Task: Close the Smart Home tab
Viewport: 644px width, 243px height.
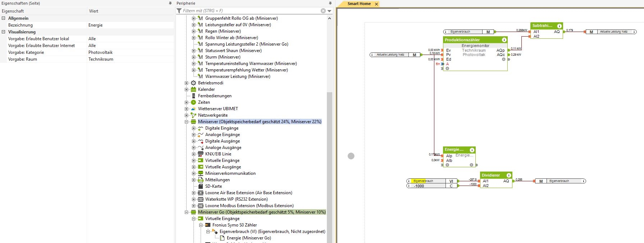Action: point(376,4)
